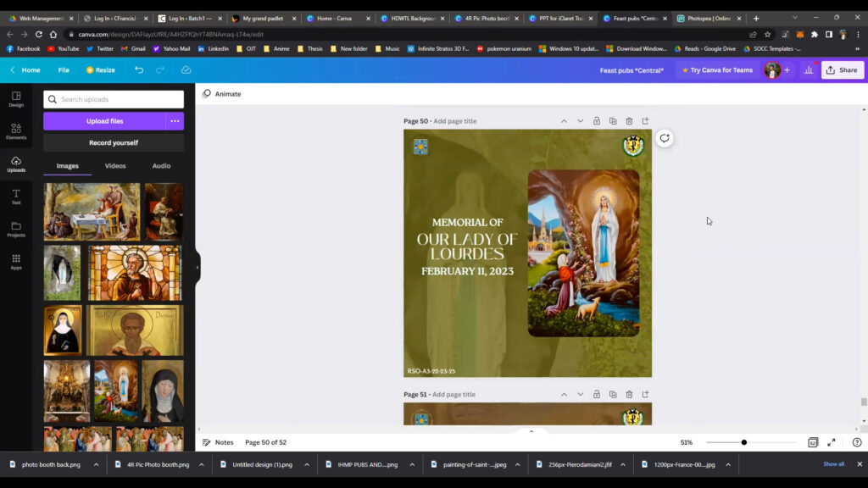Click the Animate button

tap(221, 94)
